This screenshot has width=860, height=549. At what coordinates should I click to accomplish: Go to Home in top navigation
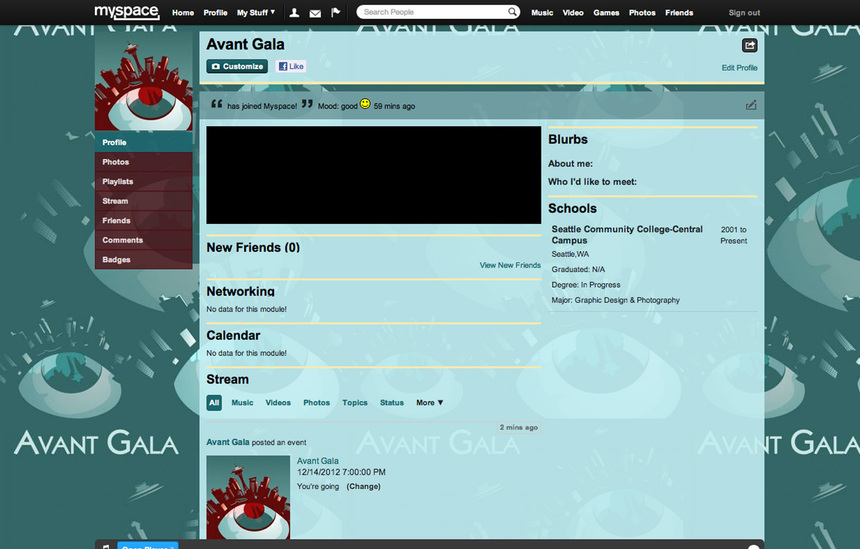pos(183,13)
